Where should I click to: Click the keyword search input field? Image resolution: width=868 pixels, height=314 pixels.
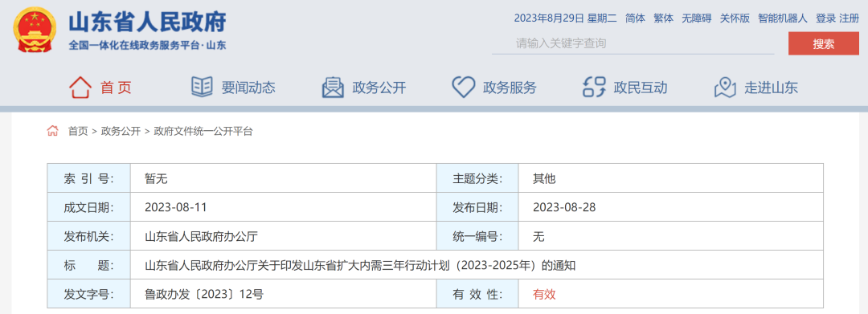pos(633,43)
